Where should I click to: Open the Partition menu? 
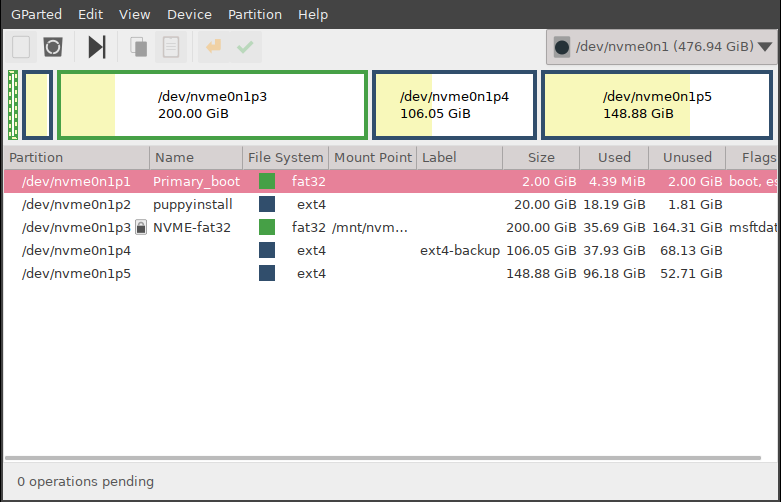coord(255,14)
